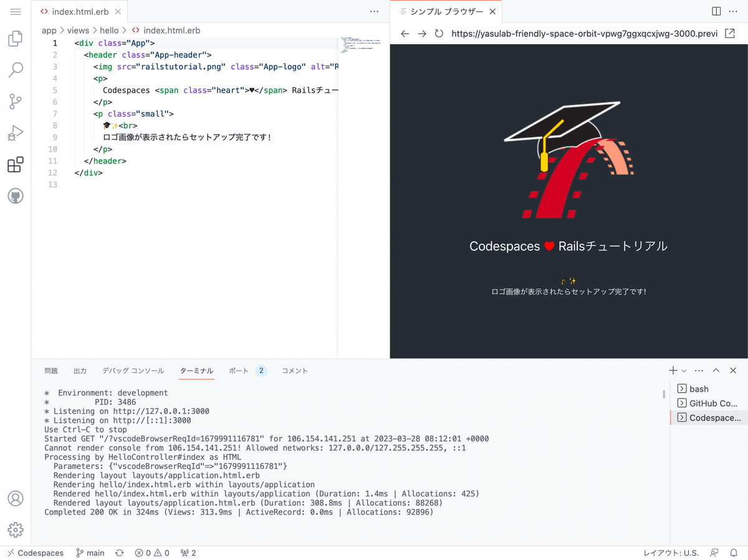The width and height of the screenshot is (748, 560).
Task: Reload the simple browser page
Action: pyautogui.click(x=439, y=34)
